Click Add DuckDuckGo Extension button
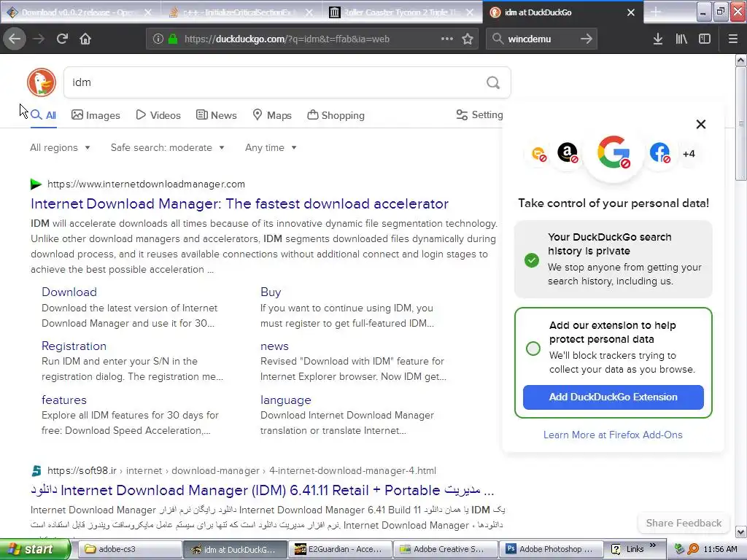 613,397
